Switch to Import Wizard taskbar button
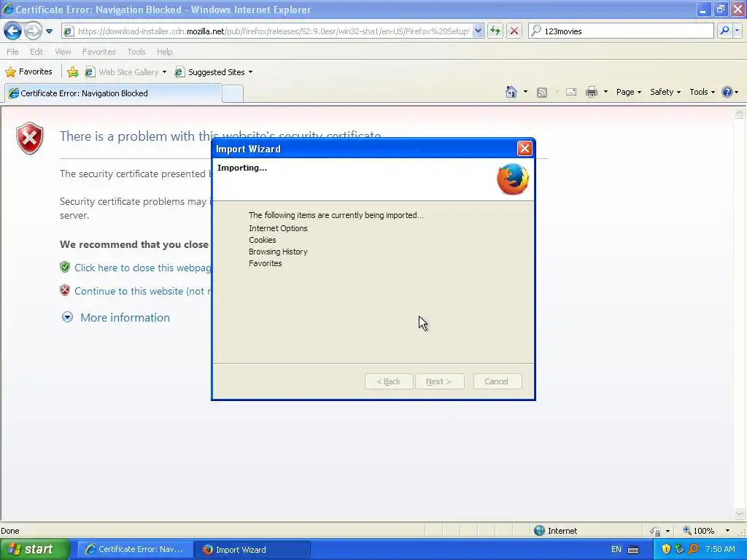This screenshot has height=560, width=747. click(x=252, y=550)
